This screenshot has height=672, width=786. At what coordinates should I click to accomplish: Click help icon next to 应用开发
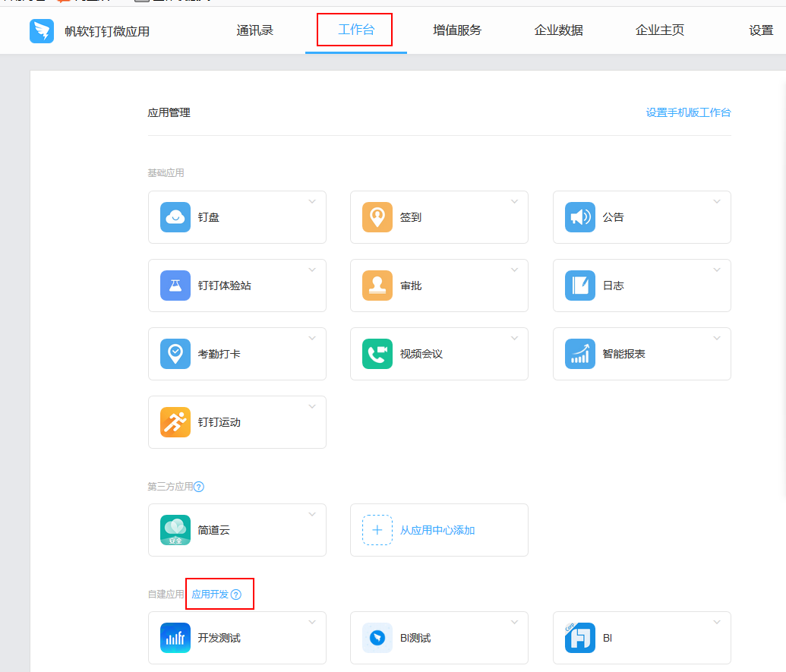pos(235,595)
